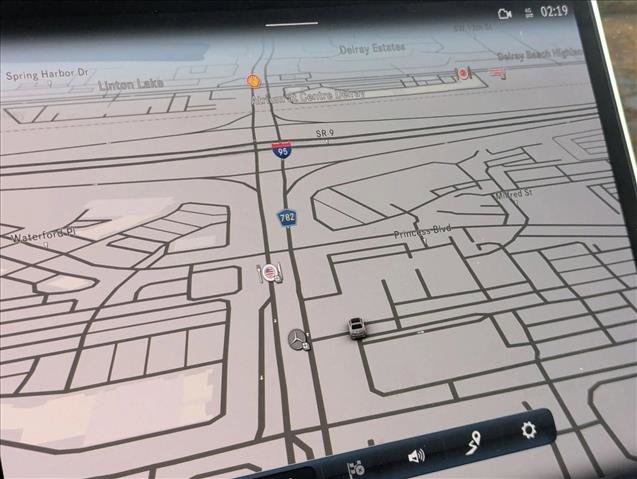Mute navigation voice with speaker icon
The image size is (637, 479).
click(x=416, y=456)
